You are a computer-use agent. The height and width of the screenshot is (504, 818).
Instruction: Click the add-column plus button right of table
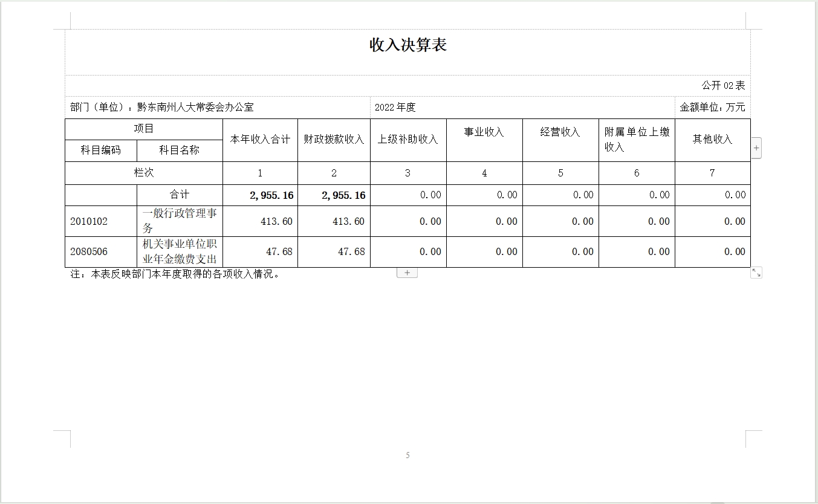(x=756, y=147)
